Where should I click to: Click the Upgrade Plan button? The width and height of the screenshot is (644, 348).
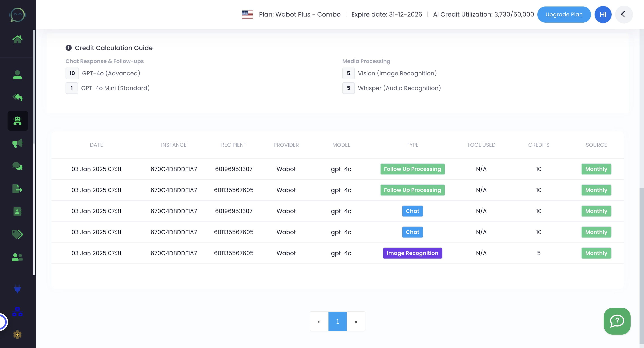[x=564, y=14]
